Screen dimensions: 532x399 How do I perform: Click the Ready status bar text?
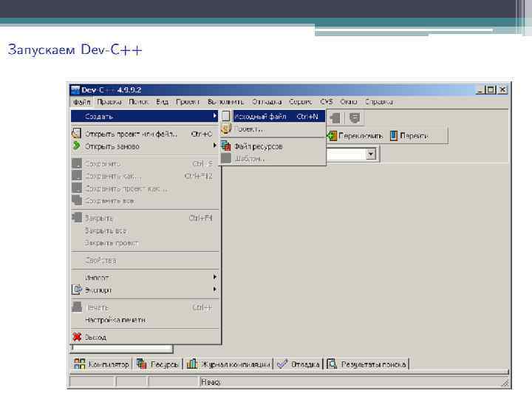[211, 382]
